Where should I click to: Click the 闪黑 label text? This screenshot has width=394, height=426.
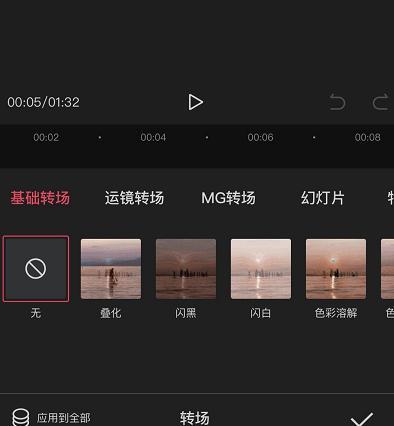(186, 313)
